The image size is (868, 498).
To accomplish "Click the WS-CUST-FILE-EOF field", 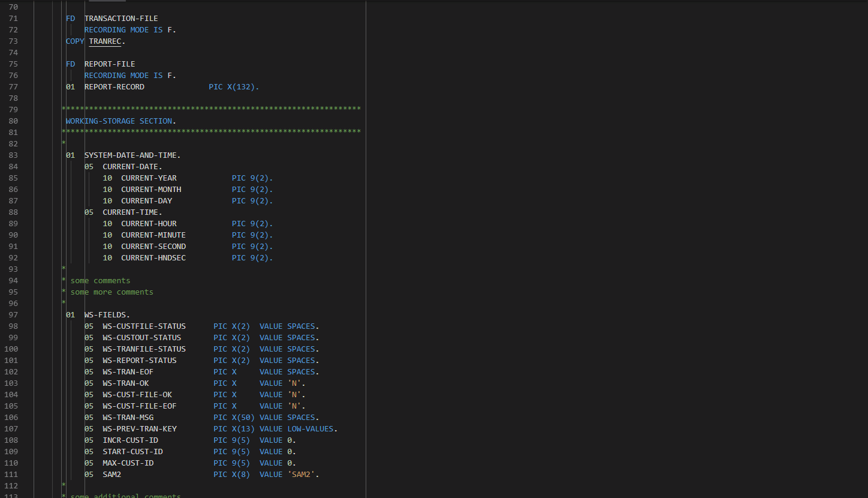I will coord(140,406).
